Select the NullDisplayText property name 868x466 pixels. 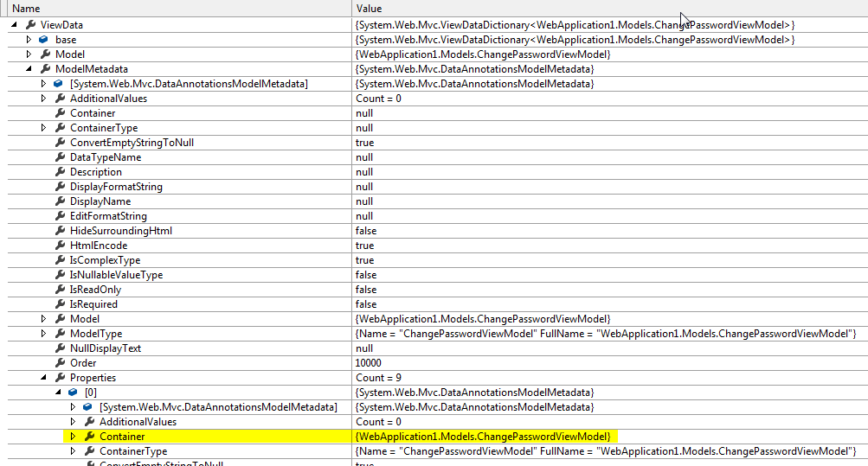tap(106, 348)
